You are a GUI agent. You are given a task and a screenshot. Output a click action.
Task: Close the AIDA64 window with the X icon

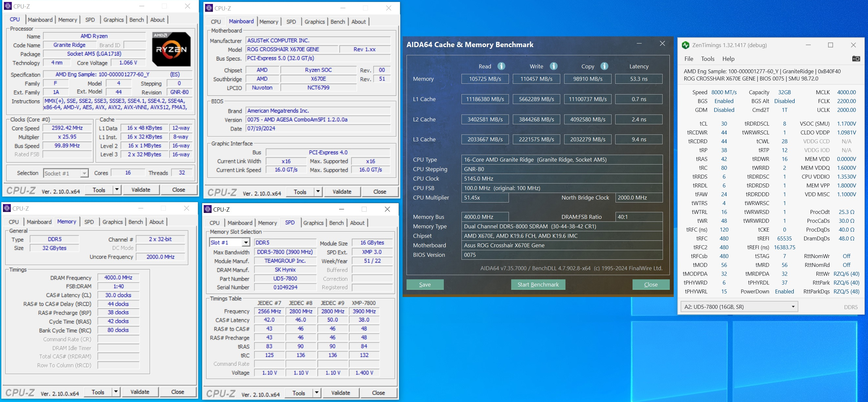(x=662, y=44)
